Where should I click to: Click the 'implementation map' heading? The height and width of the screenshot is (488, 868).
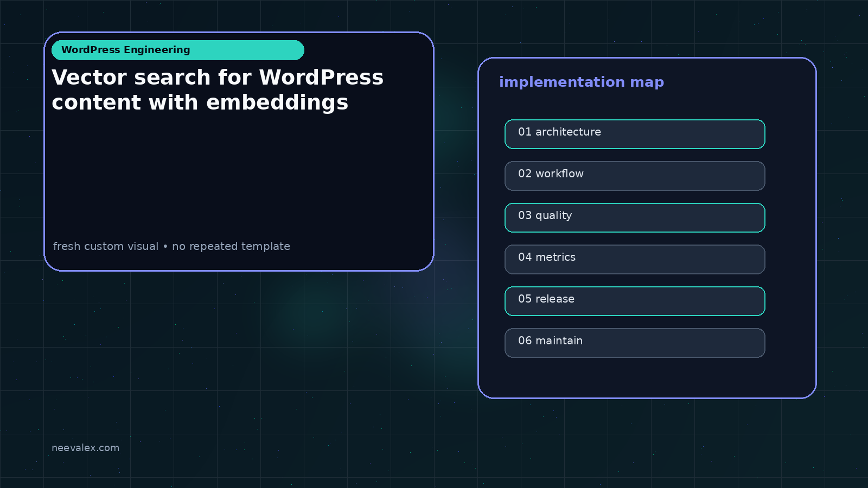(582, 82)
